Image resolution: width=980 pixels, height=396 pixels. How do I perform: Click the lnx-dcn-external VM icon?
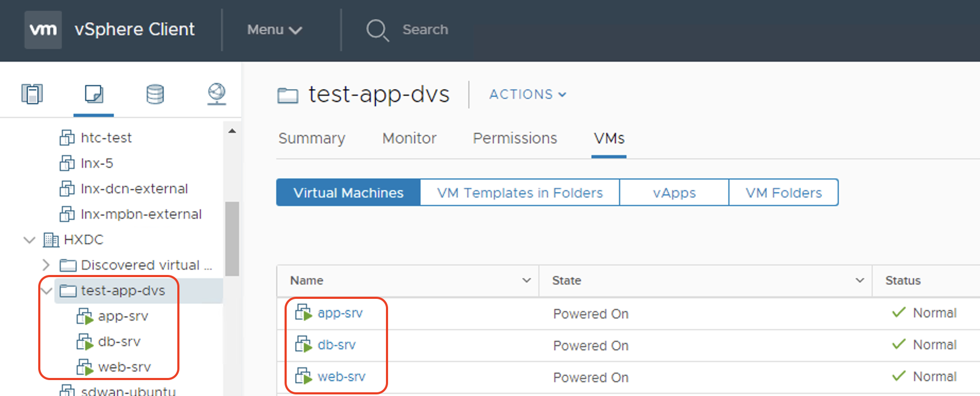click(67, 189)
